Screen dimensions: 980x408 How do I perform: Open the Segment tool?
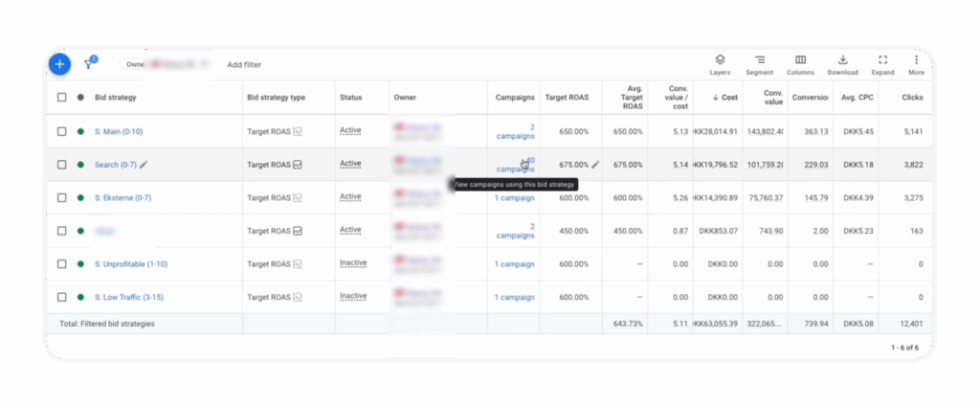(x=759, y=63)
